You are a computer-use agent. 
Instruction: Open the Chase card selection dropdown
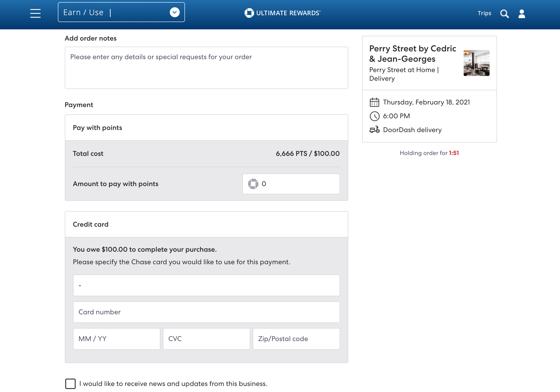pyautogui.click(x=206, y=285)
